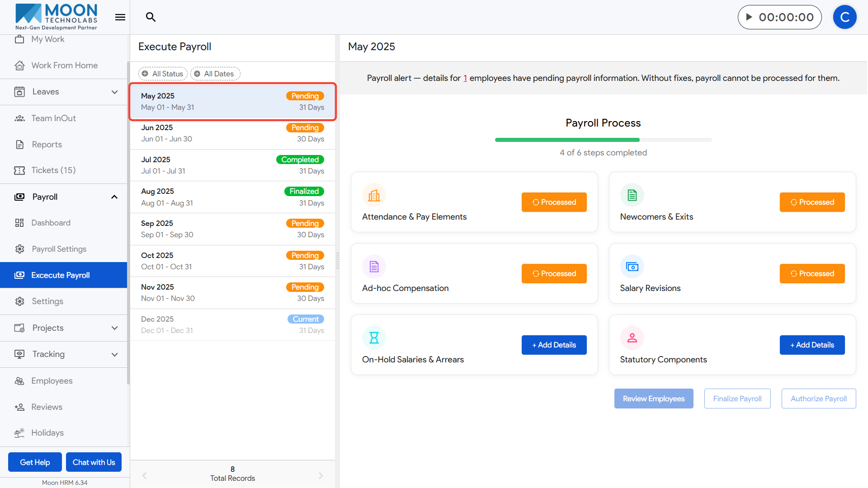
Task: Click the search magnifier icon
Action: 151,17
